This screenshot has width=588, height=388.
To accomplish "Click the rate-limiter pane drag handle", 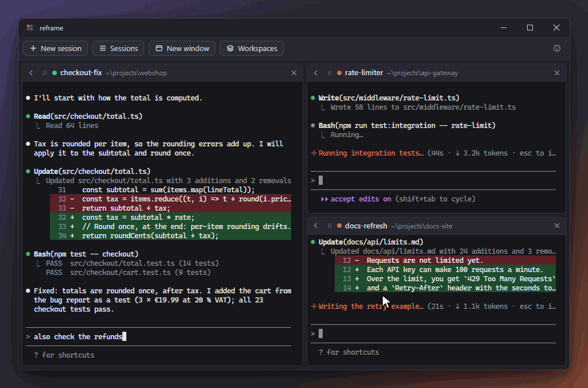I will [329, 73].
